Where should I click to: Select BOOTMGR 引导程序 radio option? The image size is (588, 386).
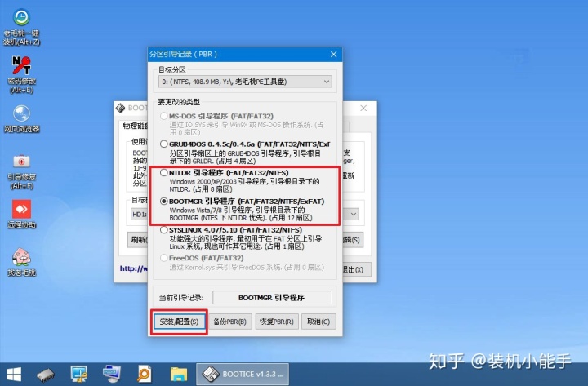tap(164, 202)
